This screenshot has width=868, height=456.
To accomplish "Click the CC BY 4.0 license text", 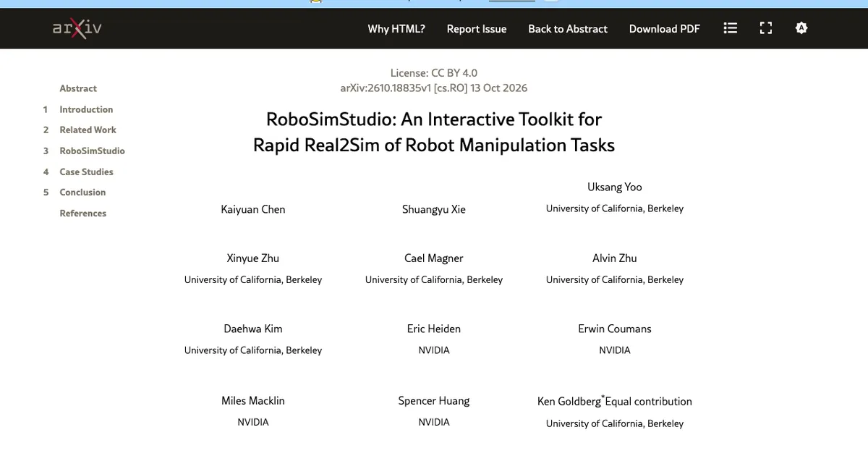I will click(x=434, y=72).
